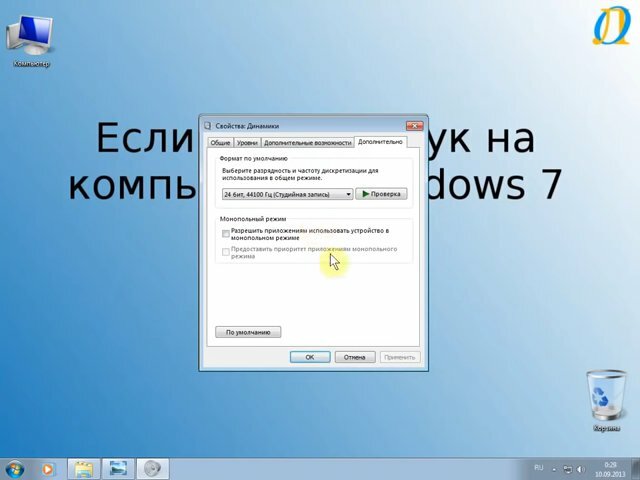Open the volume tray icon
The width and height of the screenshot is (640, 480).
click(581, 469)
